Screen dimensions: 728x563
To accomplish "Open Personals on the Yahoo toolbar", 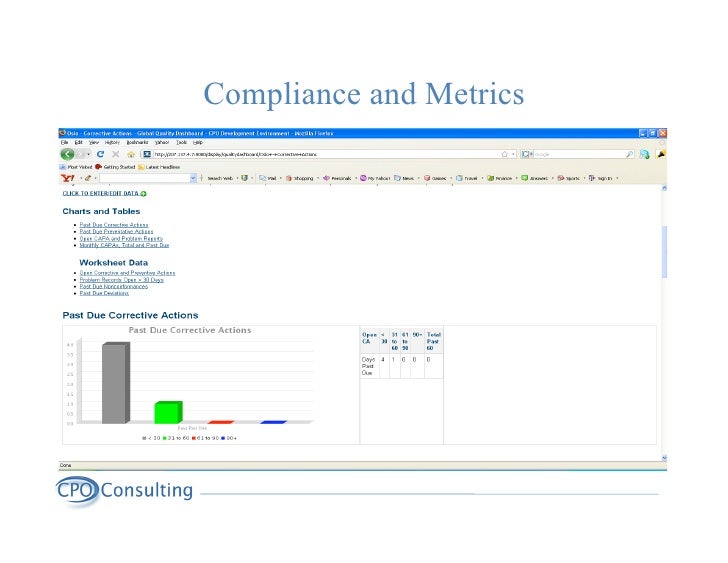I will tap(337, 178).
